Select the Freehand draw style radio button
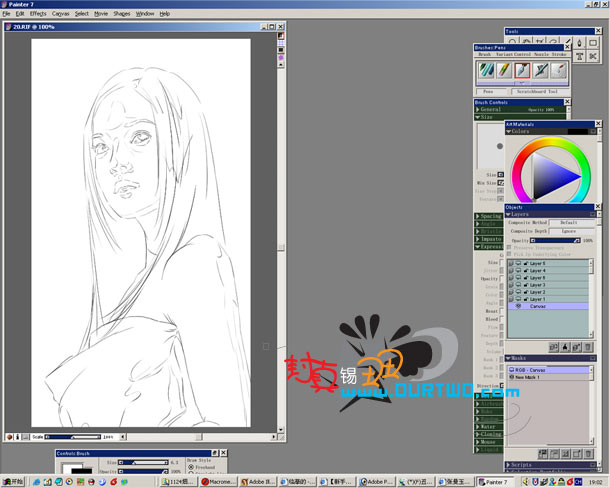 (x=191, y=467)
